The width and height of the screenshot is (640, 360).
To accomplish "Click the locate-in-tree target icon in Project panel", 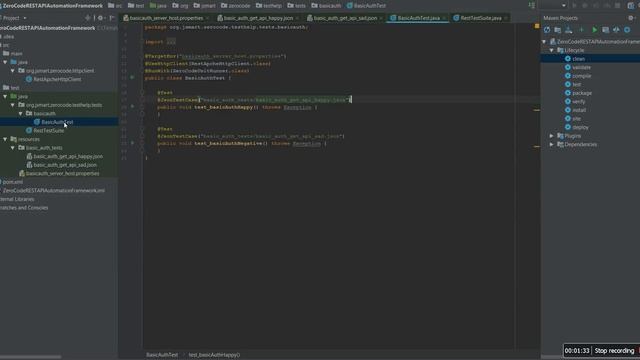I will 88,18.
